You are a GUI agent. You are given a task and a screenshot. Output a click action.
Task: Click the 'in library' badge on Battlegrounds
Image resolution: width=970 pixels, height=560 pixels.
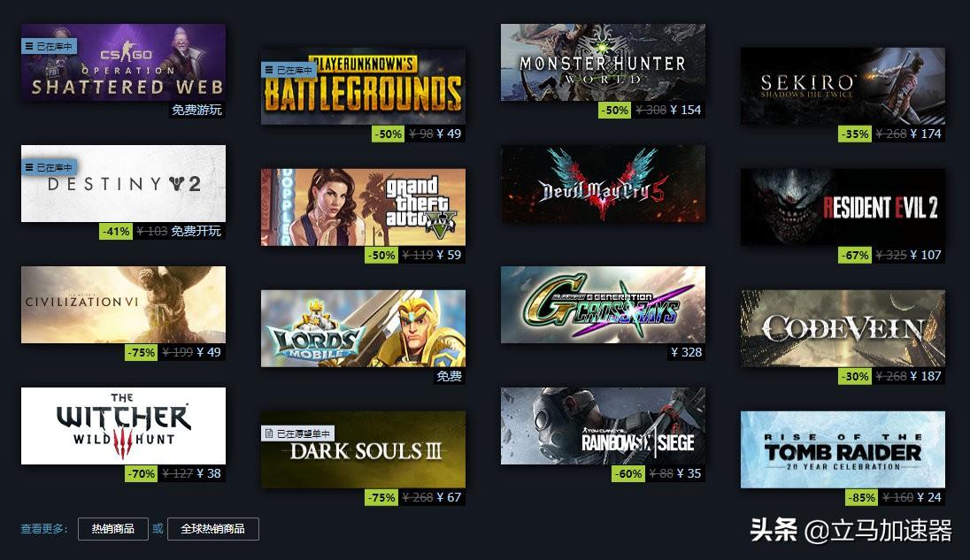click(x=289, y=71)
